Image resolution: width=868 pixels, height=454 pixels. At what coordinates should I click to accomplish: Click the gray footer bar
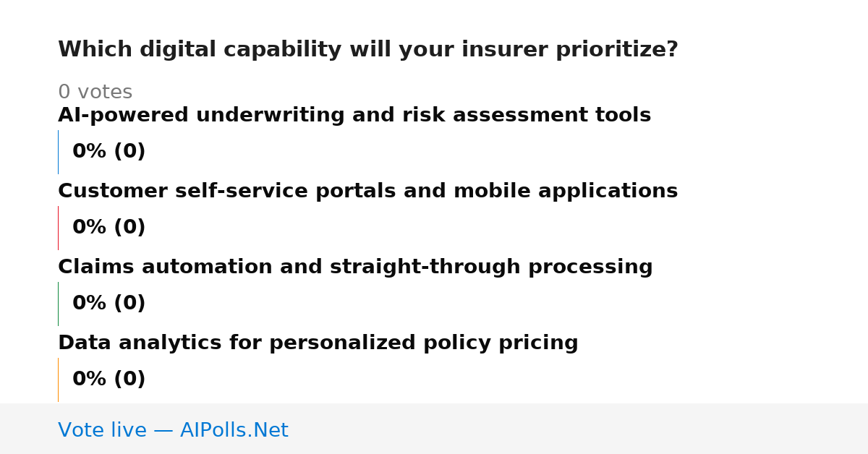click(x=434, y=429)
